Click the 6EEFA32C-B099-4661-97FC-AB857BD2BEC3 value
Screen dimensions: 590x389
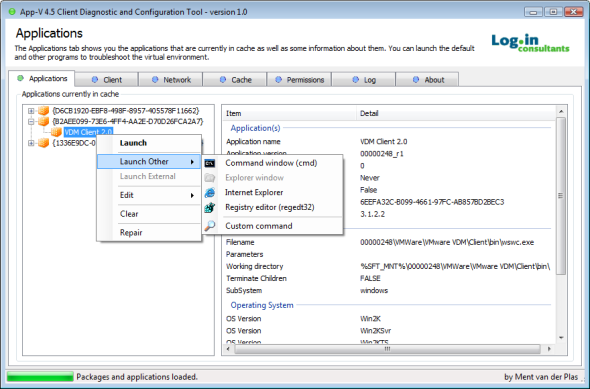pyautogui.click(x=432, y=202)
